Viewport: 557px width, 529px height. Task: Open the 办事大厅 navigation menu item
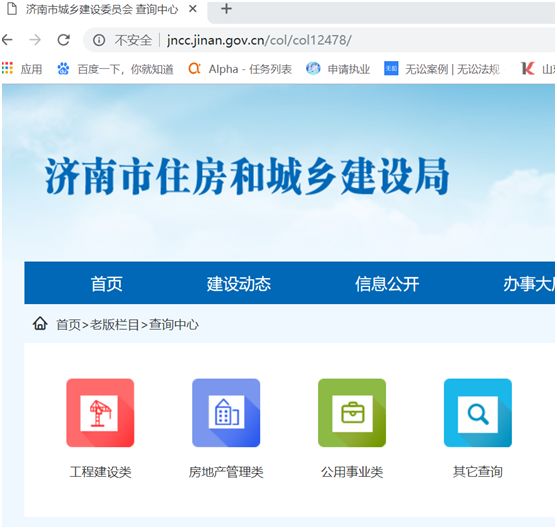529,284
